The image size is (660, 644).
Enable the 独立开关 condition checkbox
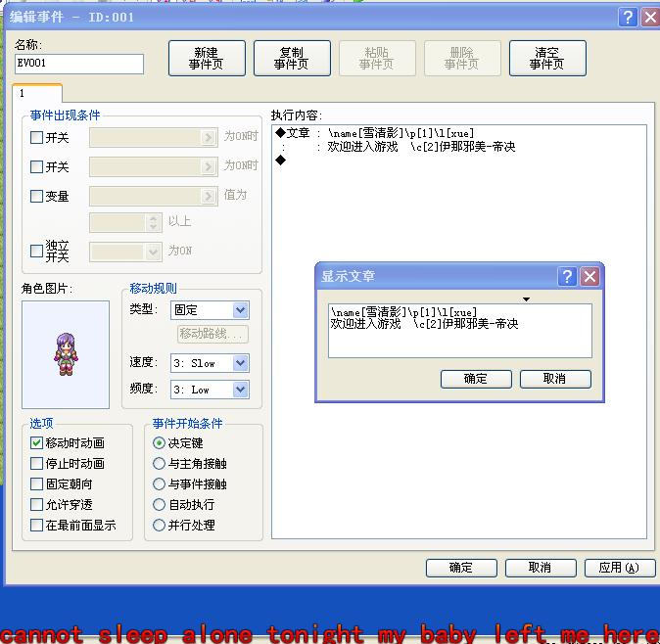point(36,252)
